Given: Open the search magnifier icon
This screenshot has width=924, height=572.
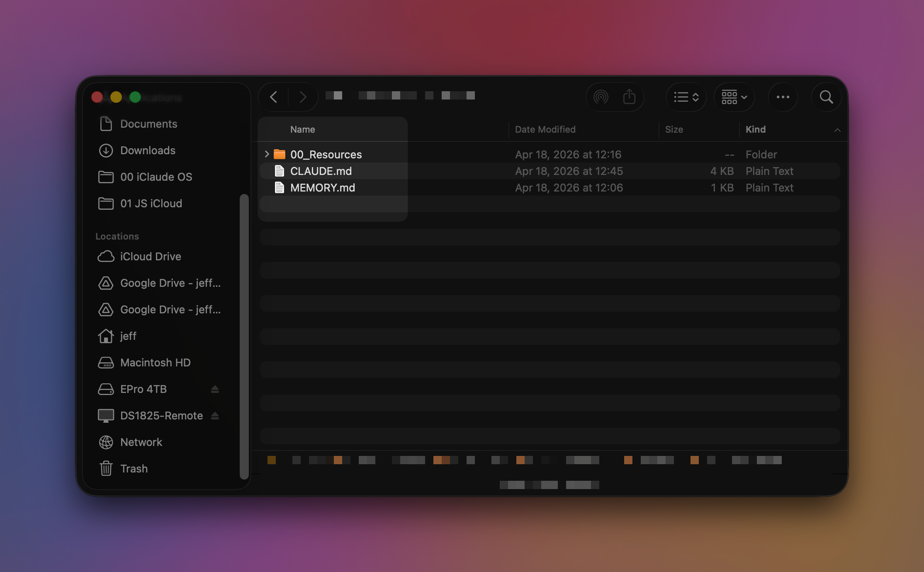Looking at the screenshot, I should 826,97.
